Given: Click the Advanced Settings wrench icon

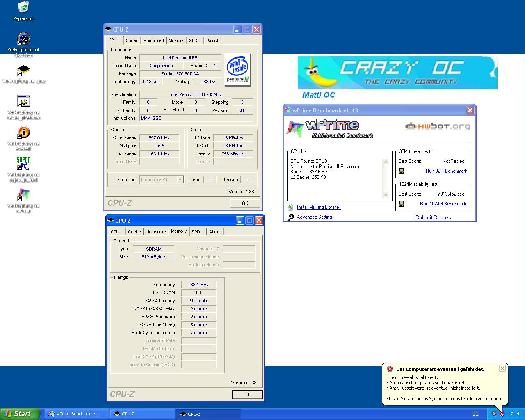Looking at the screenshot, I should coord(290,217).
